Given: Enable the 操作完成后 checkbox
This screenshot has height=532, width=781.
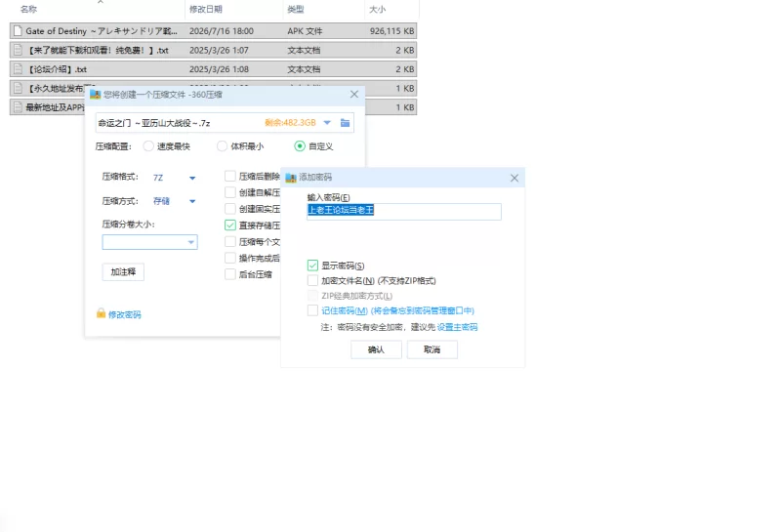Looking at the screenshot, I should (230, 258).
